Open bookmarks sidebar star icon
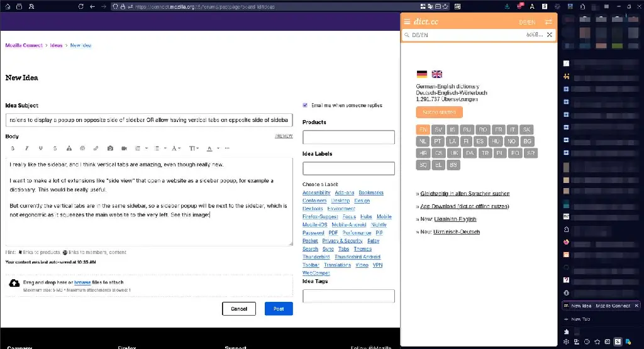 (597, 341)
